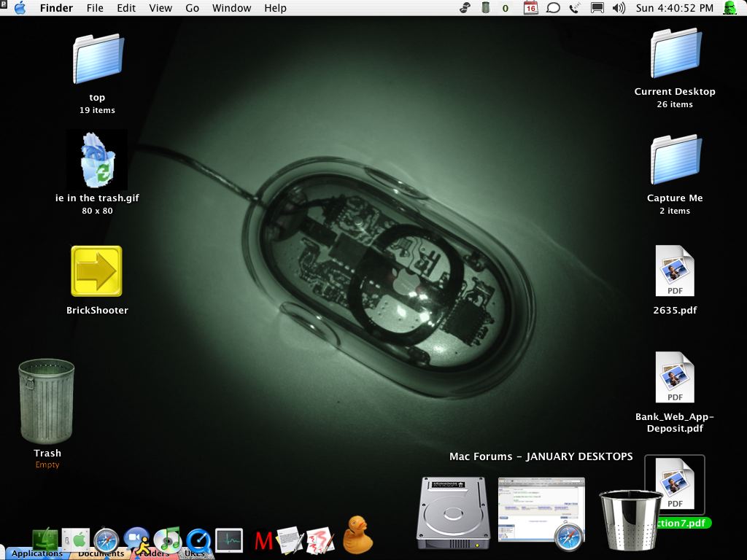Open QuickTime Player in the dock
The height and width of the screenshot is (560, 747).
[x=198, y=541]
